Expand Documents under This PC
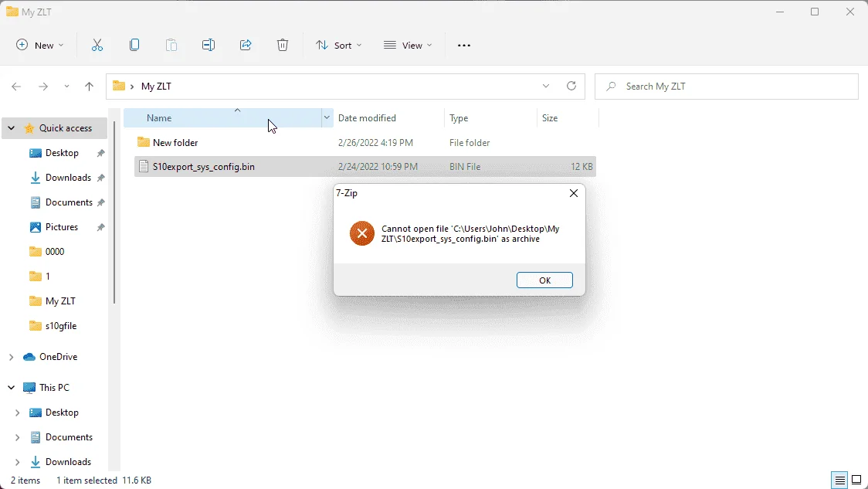 click(17, 437)
